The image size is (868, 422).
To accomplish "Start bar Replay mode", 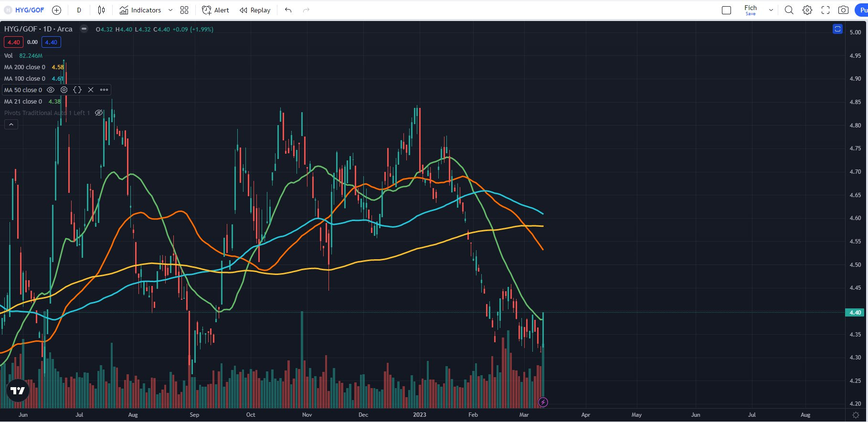I will (x=255, y=10).
